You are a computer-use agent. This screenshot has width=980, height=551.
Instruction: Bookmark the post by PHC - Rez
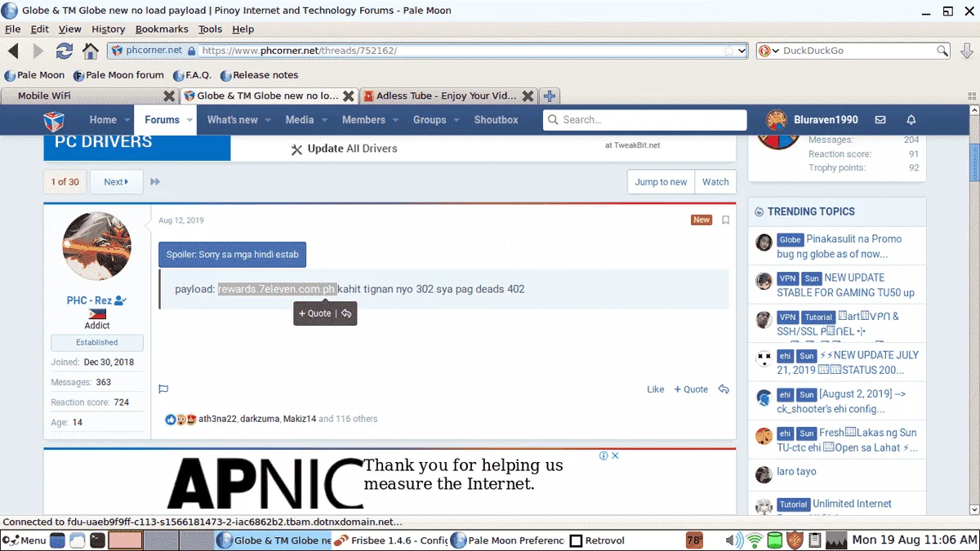(x=725, y=220)
